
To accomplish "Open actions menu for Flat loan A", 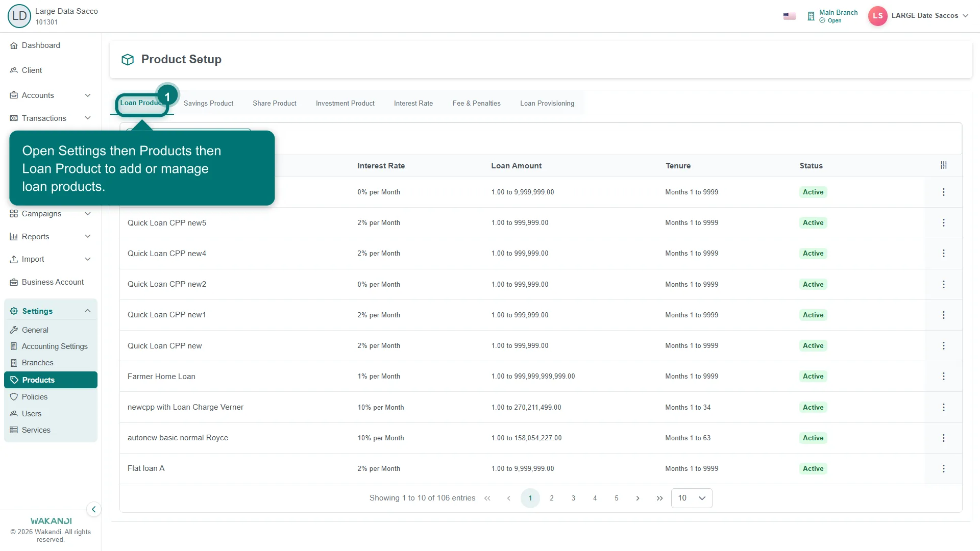I will [944, 469].
